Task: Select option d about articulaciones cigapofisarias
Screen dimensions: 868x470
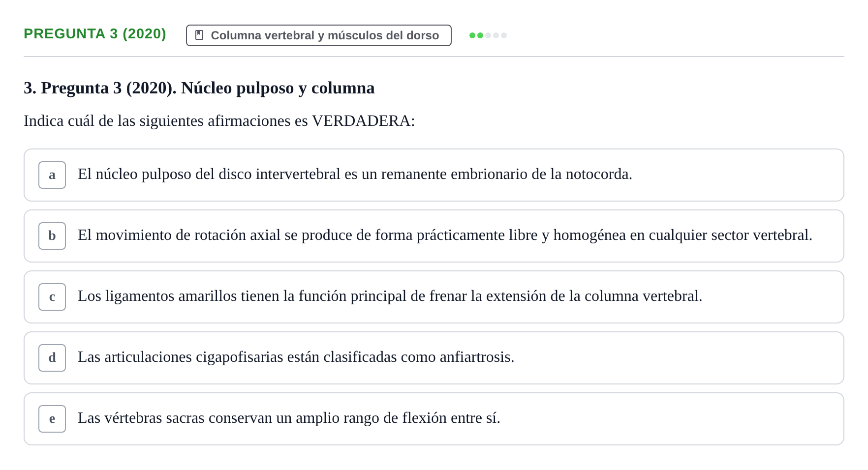Action: pyautogui.click(x=434, y=358)
